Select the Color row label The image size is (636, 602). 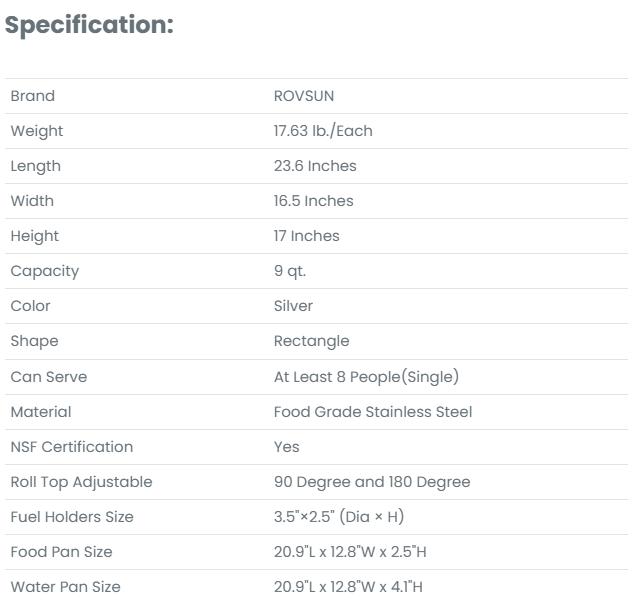30,306
